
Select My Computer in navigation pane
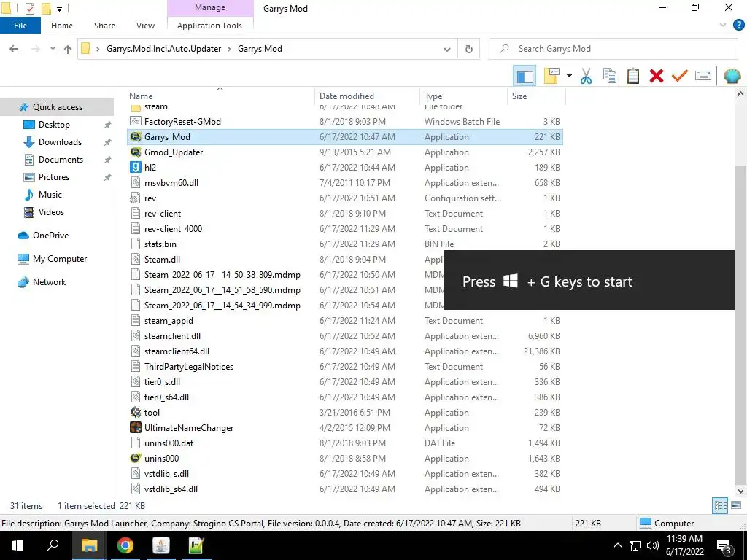point(60,259)
